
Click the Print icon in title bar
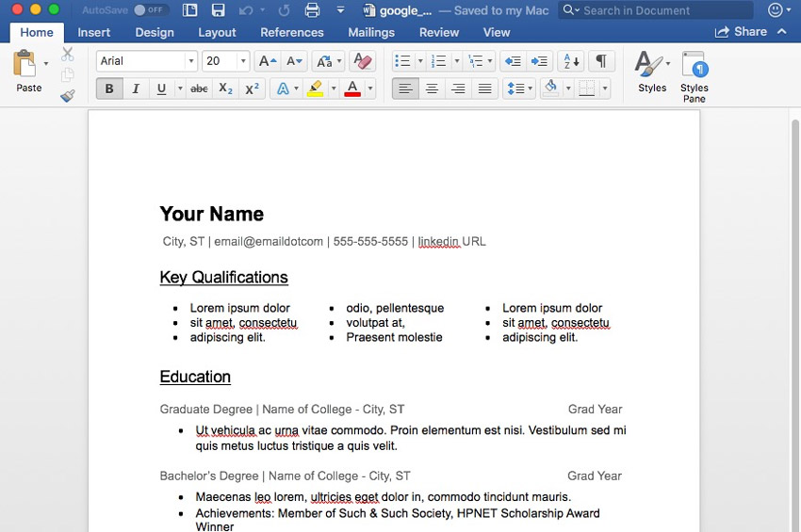click(x=312, y=10)
